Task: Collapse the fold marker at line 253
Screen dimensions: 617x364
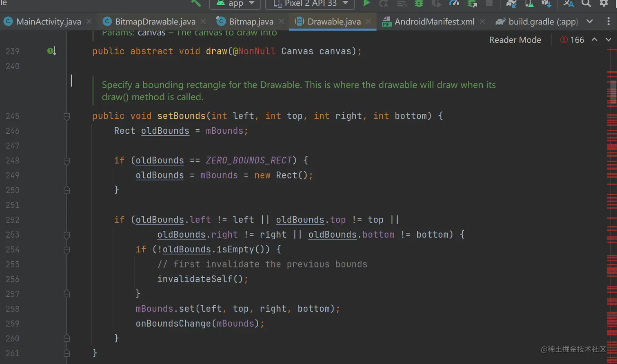Action: pyautogui.click(x=67, y=235)
